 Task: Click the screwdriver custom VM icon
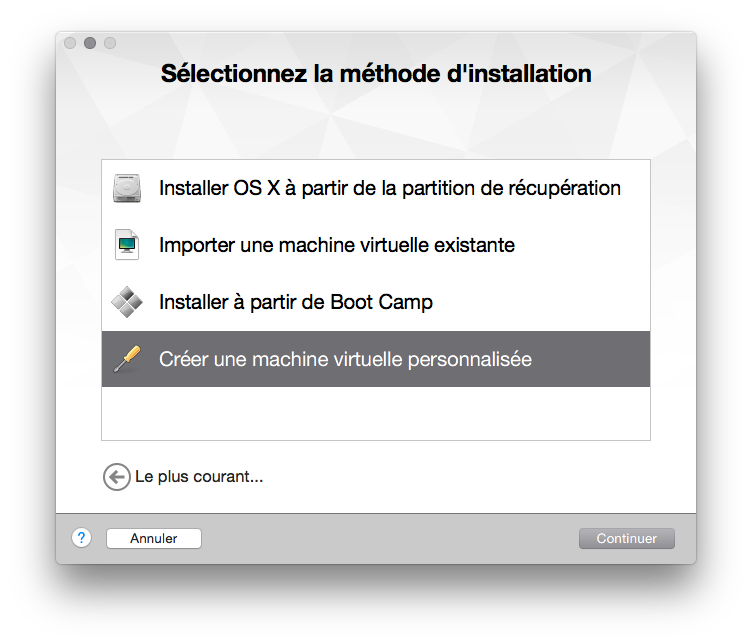[127, 359]
